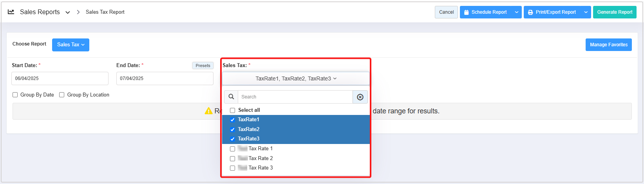Click the Sales Reports chart icon
644x184 pixels.
tap(11, 12)
